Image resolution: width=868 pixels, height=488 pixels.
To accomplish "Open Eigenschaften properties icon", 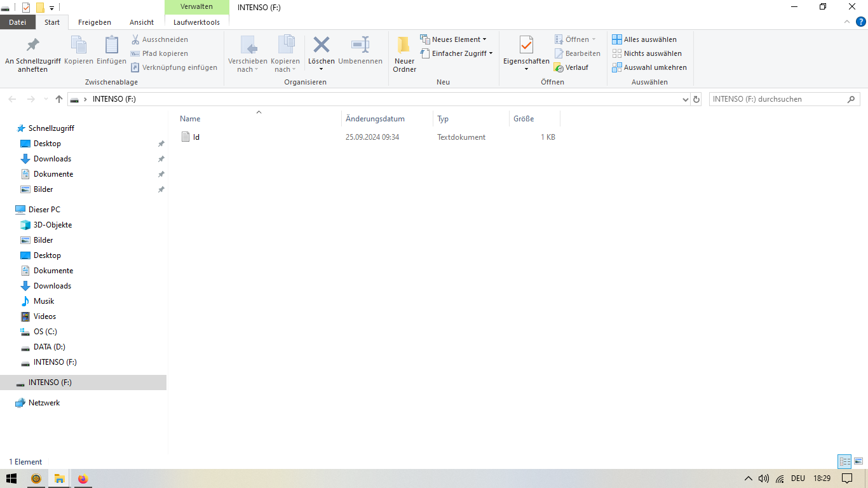I will (526, 45).
